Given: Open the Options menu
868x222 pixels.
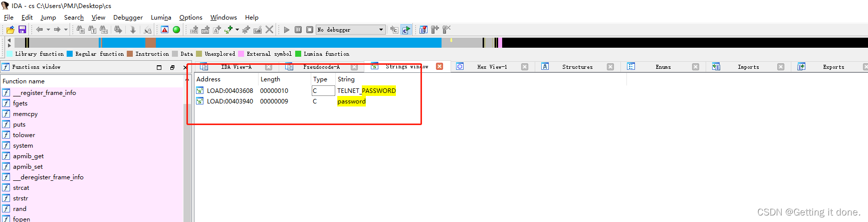Looking at the screenshot, I should tap(191, 17).
